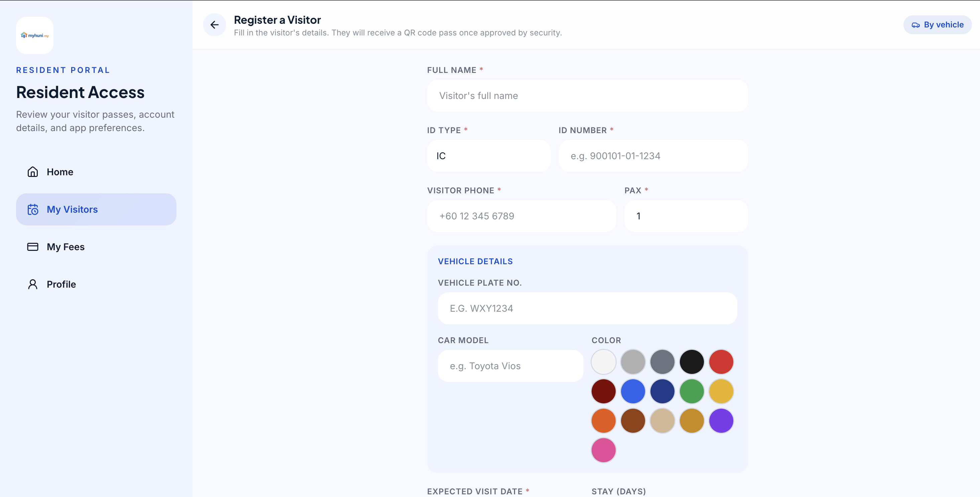980x497 pixels.
Task: Click the My Fees card icon
Action: coord(33,247)
